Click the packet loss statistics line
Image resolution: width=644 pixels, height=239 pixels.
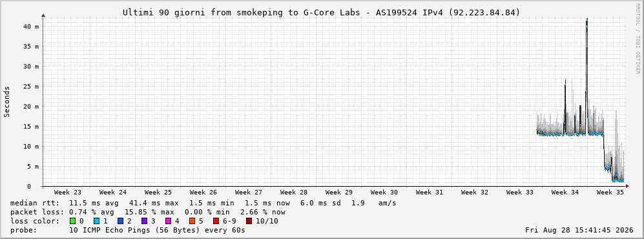148,212
